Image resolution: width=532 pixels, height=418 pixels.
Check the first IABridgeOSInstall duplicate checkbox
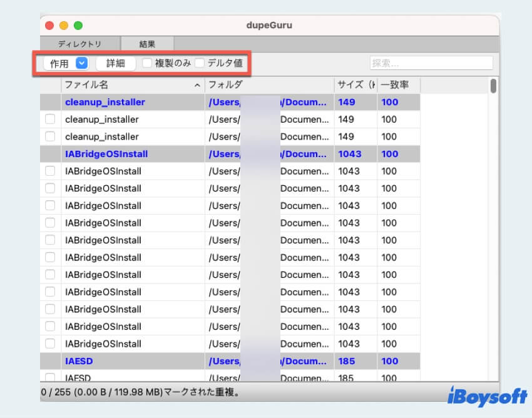[x=49, y=171]
